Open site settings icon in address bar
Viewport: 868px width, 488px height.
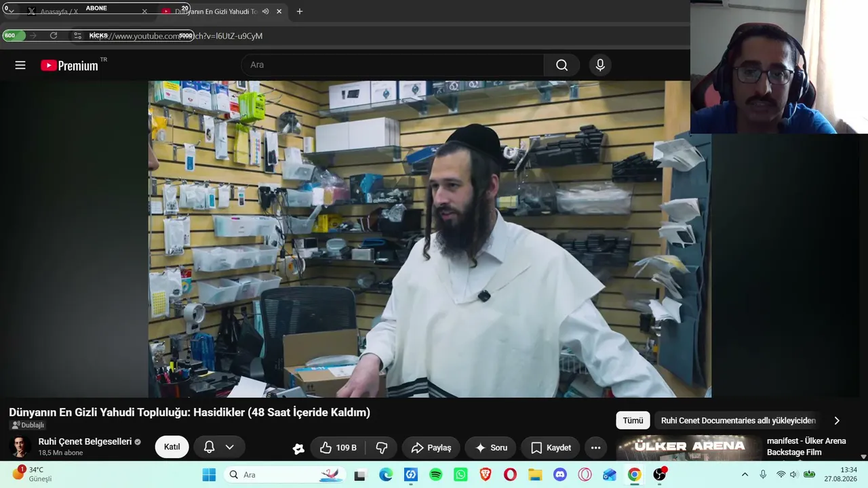[x=78, y=36]
